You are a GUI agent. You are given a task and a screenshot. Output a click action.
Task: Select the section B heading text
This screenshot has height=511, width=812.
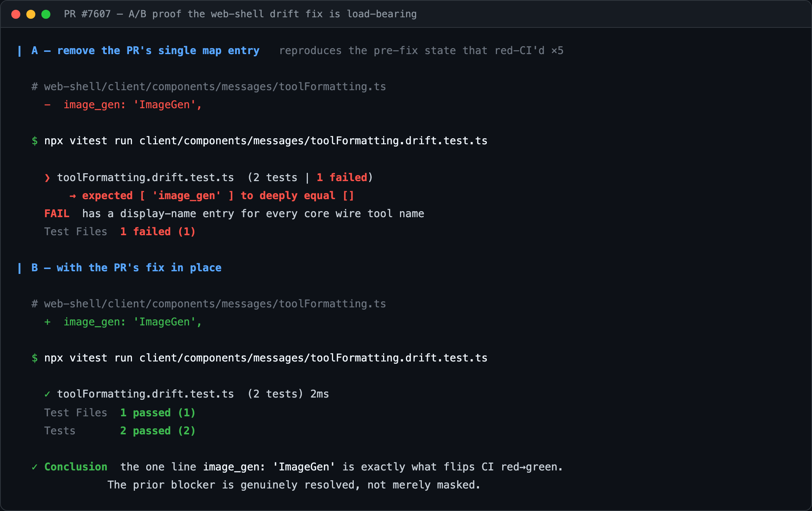[126, 268]
